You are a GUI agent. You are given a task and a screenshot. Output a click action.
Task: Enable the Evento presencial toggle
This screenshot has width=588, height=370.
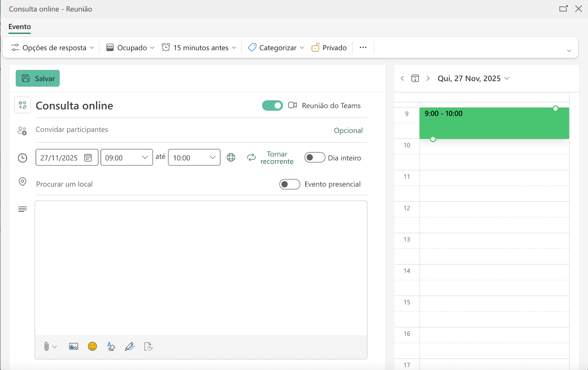point(290,184)
